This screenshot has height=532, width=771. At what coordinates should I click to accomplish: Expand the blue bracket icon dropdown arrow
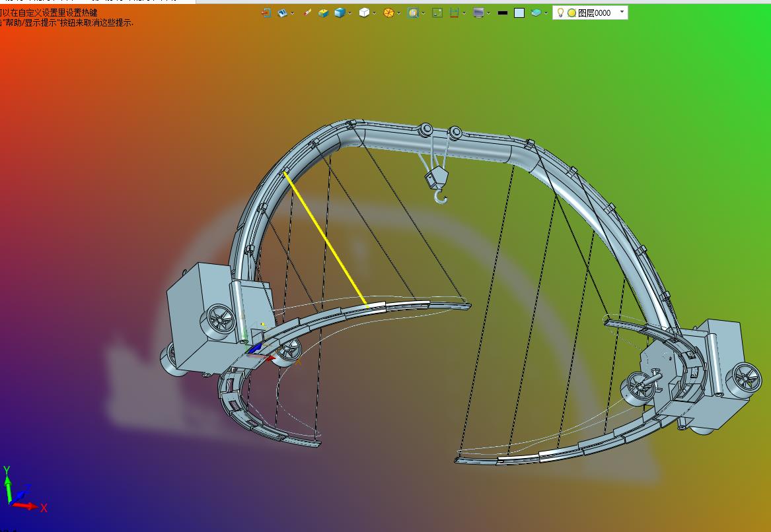click(x=464, y=13)
